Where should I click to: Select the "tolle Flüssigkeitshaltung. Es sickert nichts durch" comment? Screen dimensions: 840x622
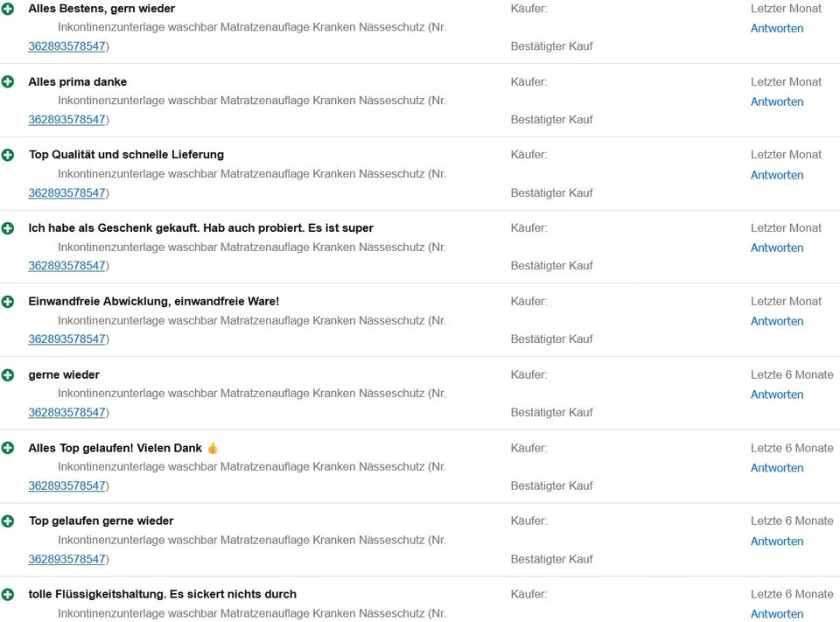(x=163, y=594)
